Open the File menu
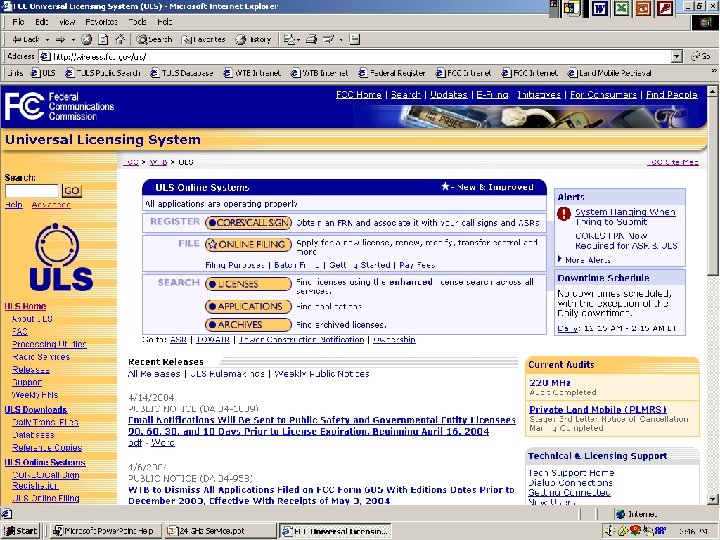 click(18, 22)
